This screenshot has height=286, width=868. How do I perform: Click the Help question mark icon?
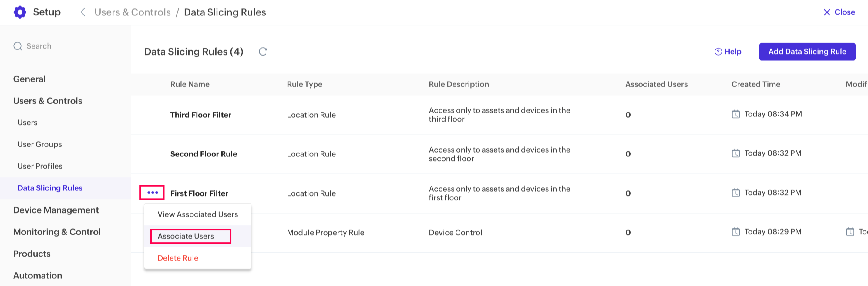(718, 52)
